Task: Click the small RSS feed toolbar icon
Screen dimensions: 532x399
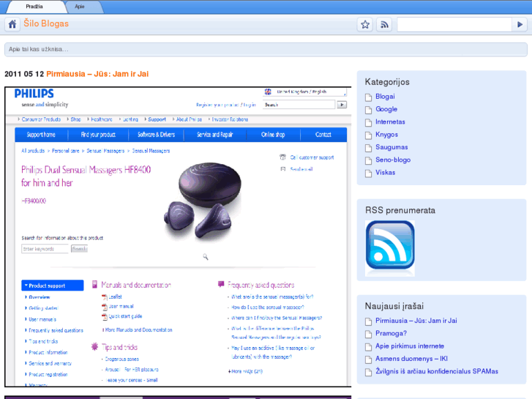Action: pyautogui.click(x=384, y=24)
